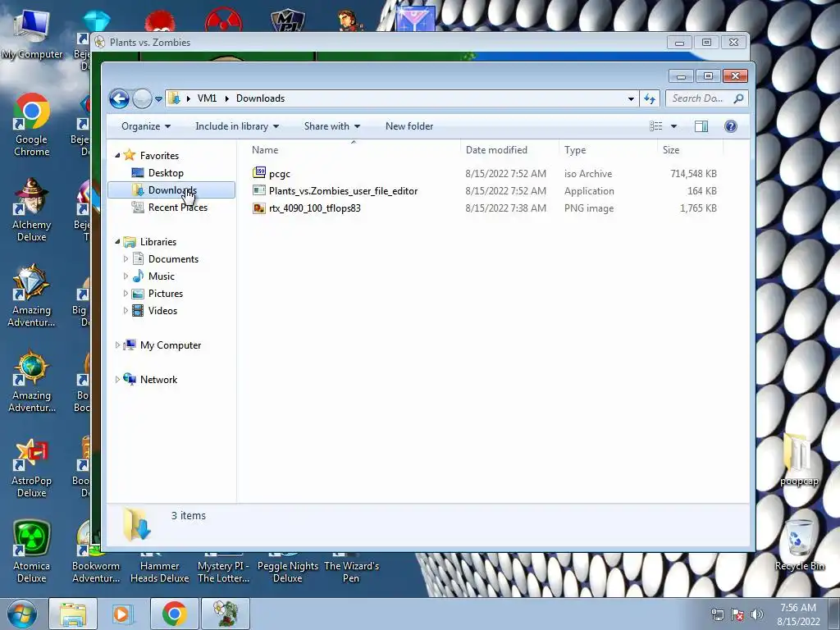The image size is (840, 630).
Task: Click the poopcap folder on desktop
Action: 799,459
